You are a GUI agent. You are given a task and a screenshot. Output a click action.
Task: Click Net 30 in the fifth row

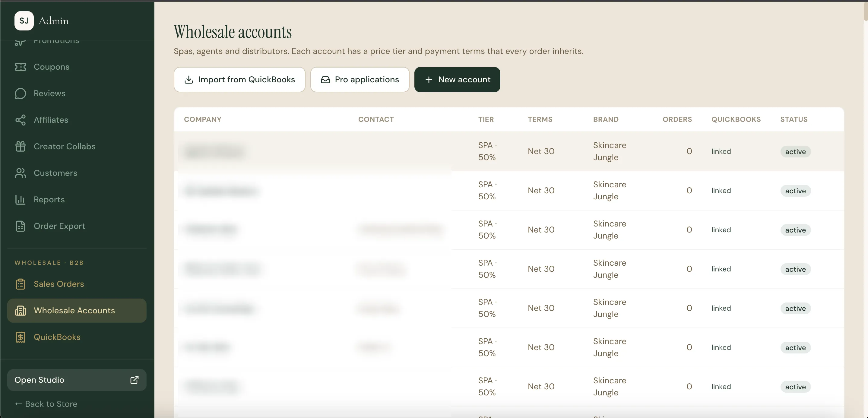(541, 308)
